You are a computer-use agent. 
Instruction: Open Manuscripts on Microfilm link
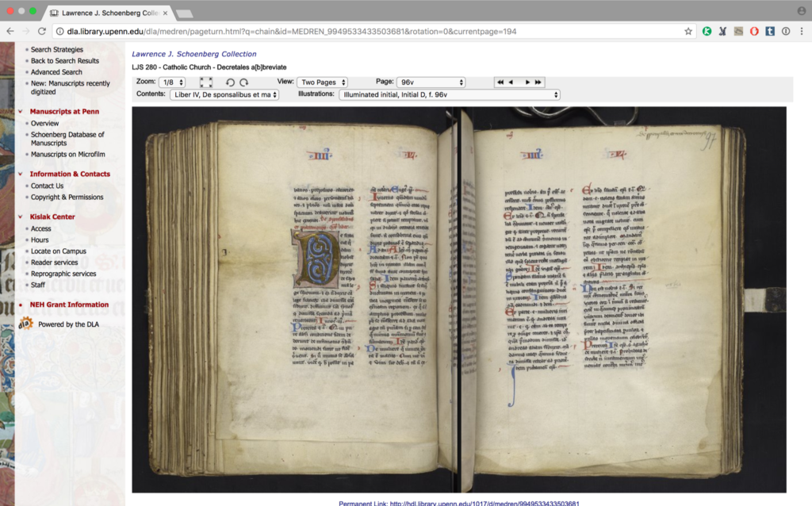pos(68,155)
